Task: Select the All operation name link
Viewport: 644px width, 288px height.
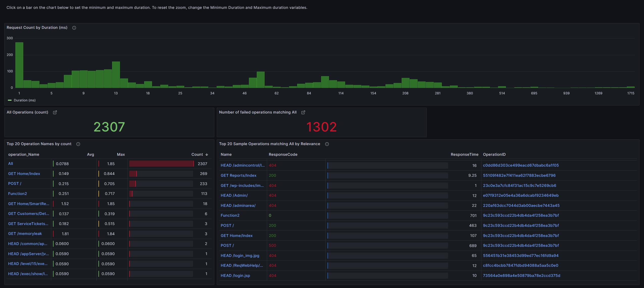Action: 11,164
